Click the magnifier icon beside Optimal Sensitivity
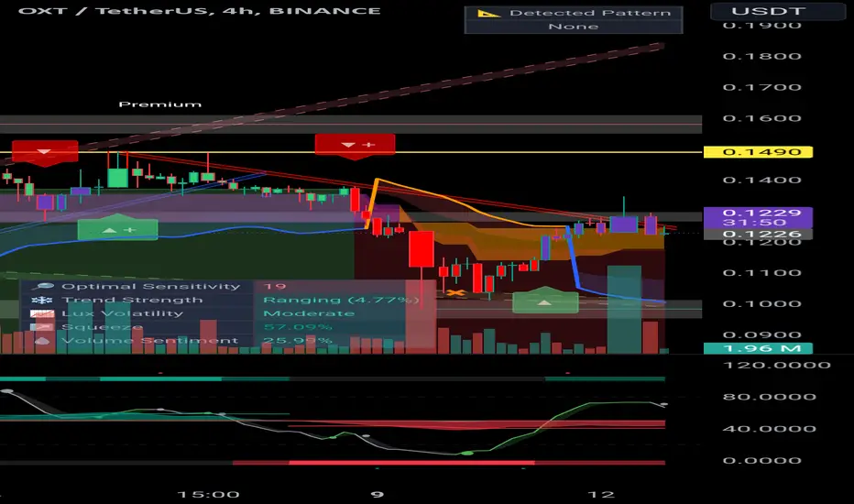 point(42,287)
